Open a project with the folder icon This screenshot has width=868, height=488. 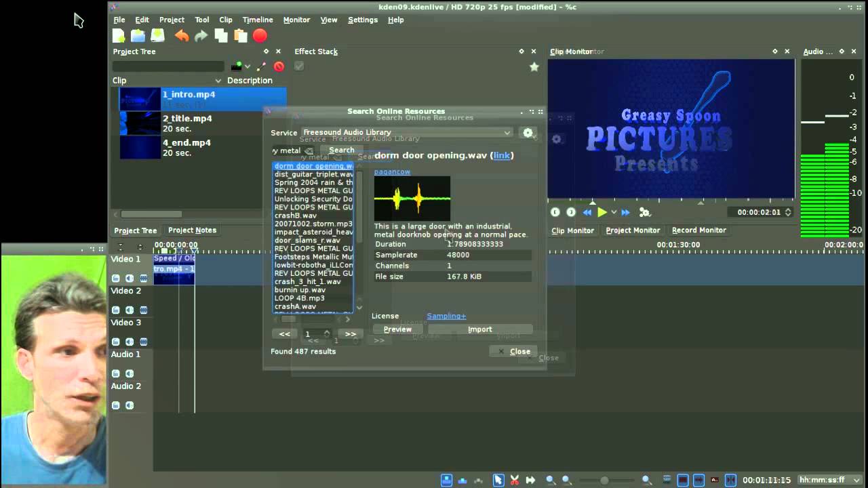[138, 36]
